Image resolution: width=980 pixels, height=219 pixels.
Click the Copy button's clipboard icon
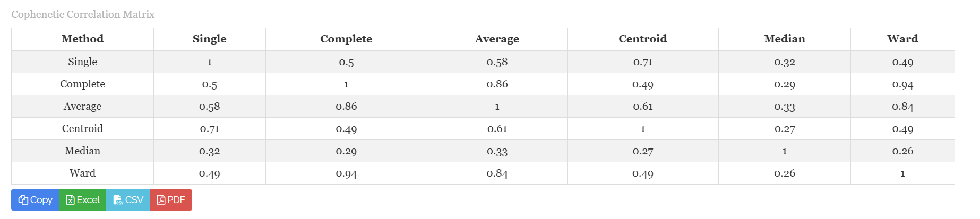[23, 200]
